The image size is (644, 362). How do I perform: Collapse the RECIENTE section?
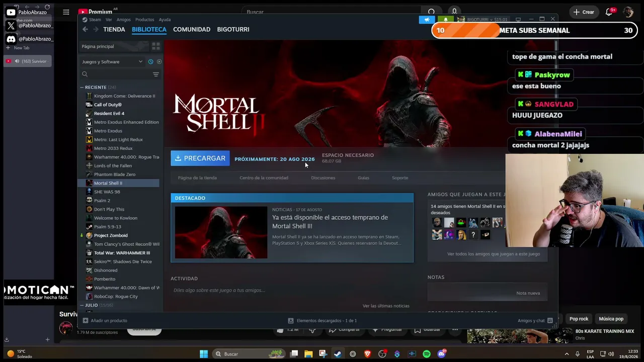coord(82,87)
